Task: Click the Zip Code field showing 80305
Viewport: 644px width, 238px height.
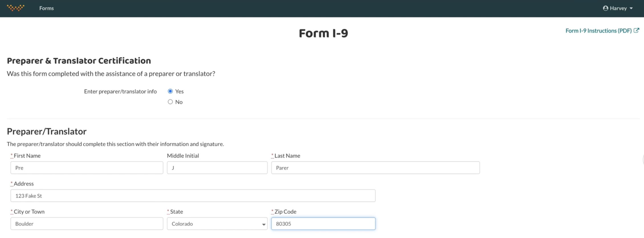Action: (x=323, y=224)
